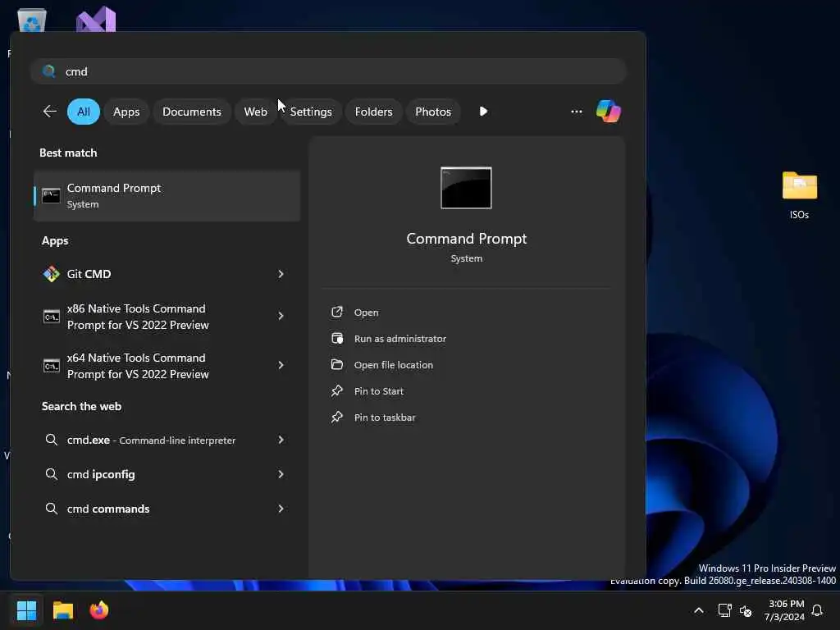
Task: Select the All filter tab
Action: tap(84, 112)
